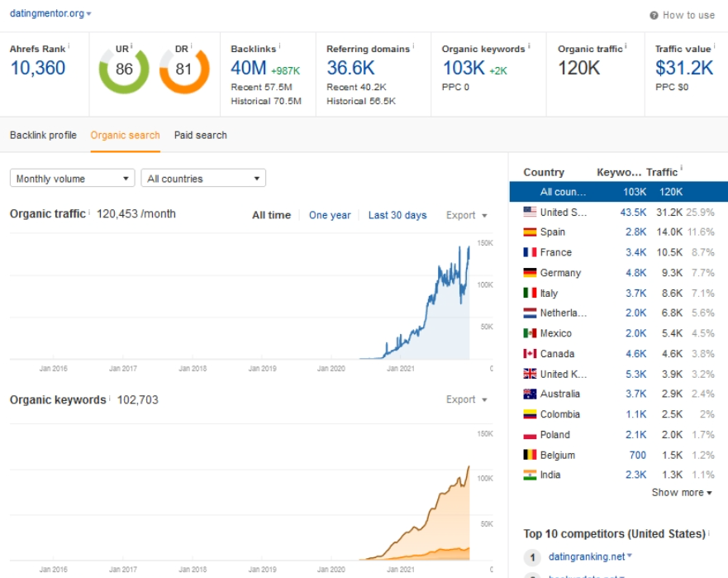Select the All countries row in table

[618, 192]
